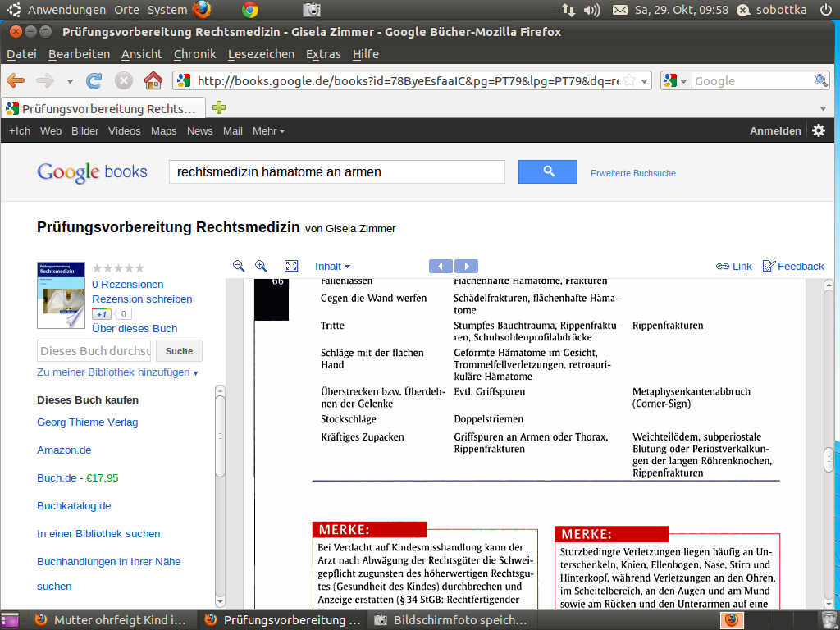This screenshot has height=630, width=840.
Task: Open the Datei menu
Action: tap(21, 54)
